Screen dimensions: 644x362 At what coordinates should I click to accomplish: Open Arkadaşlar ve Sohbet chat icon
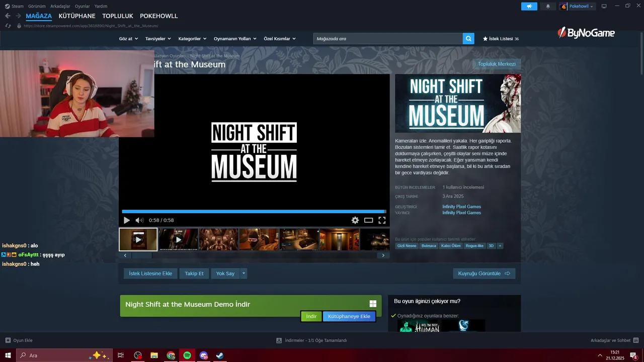[636, 340]
